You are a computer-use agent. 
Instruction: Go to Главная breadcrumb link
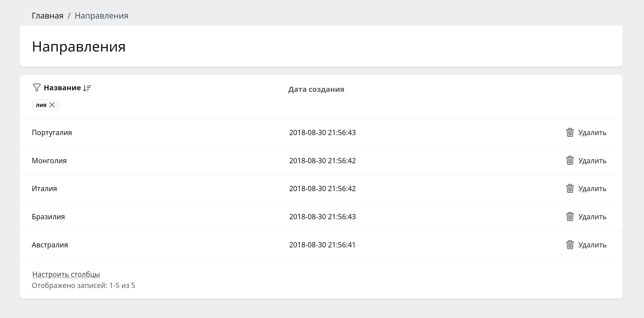click(x=48, y=16)
